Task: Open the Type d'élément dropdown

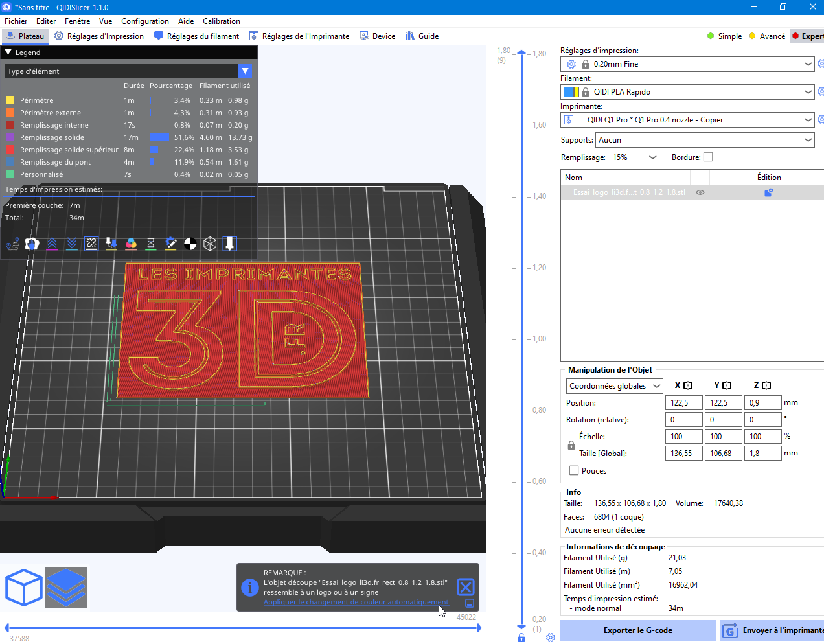Action: [x=128, y=71]
